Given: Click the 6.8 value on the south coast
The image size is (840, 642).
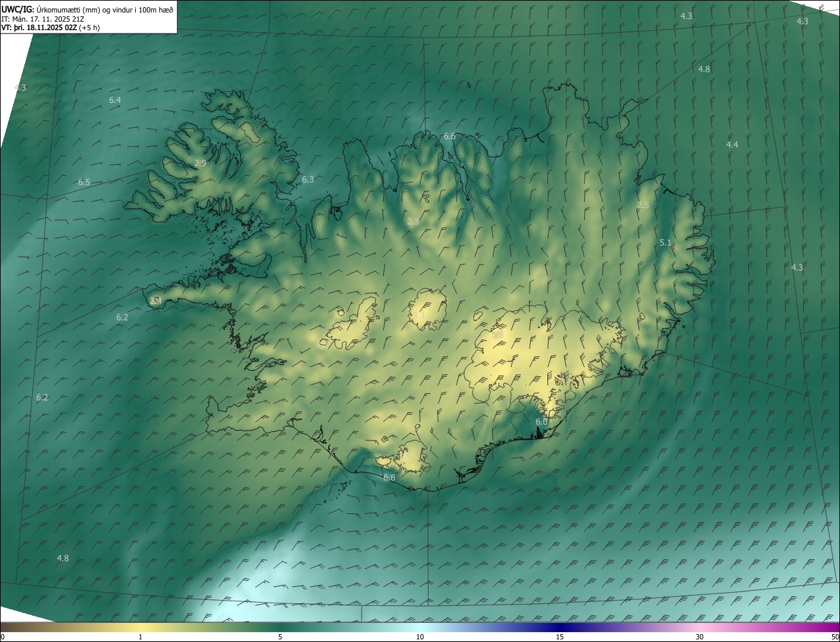Looking at the screenshot, I should 389,477.
